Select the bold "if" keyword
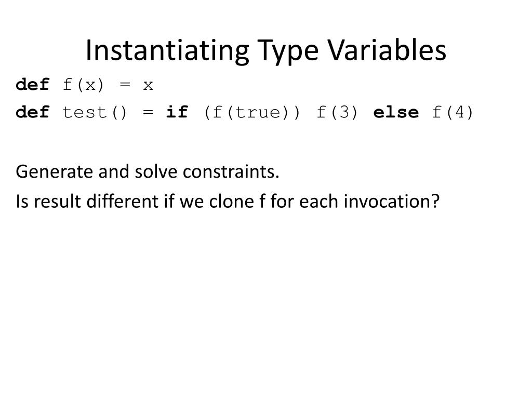Viewport: 532px width, 399px height. click(x=177, y=112)
